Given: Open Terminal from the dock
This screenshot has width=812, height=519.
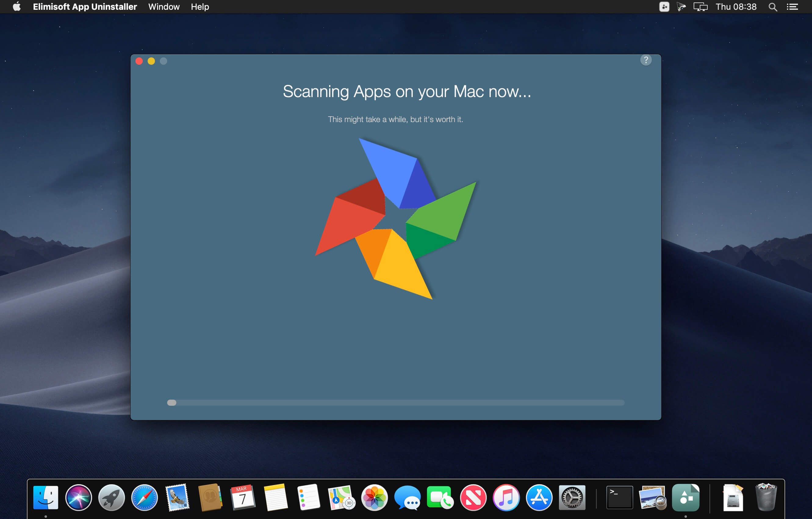Looking at the screenshot, I should point(620,497).
